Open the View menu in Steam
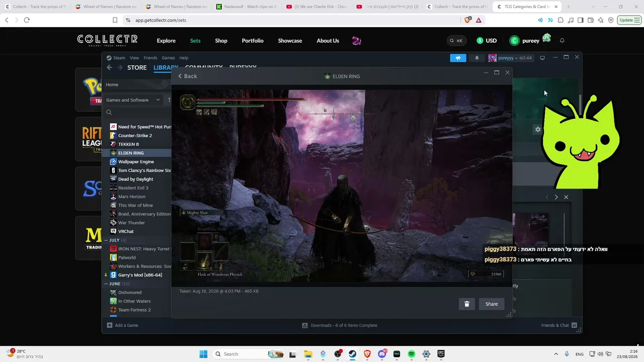The width and height of the screenshot is (644, 362). click(x=134, y=58)
